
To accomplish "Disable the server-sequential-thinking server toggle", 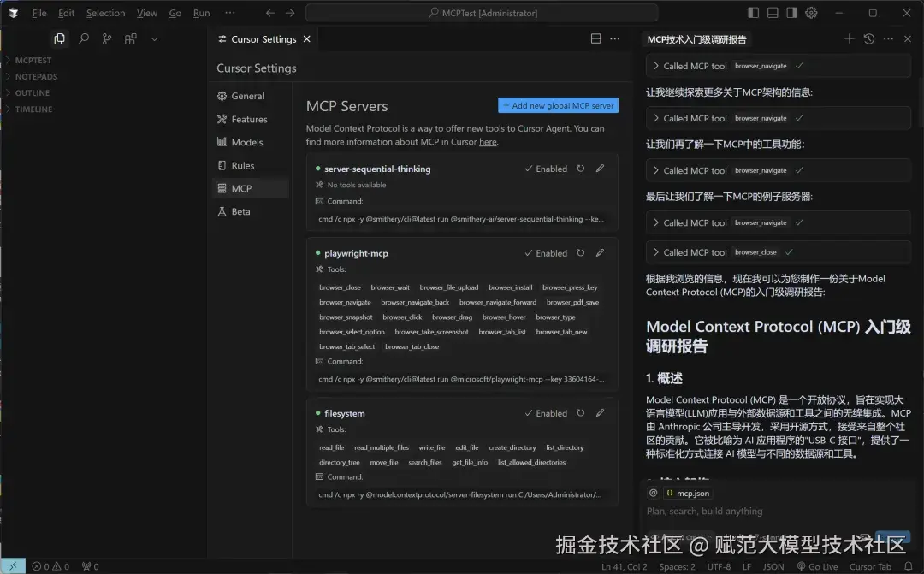I will click(x=545, y=169).
